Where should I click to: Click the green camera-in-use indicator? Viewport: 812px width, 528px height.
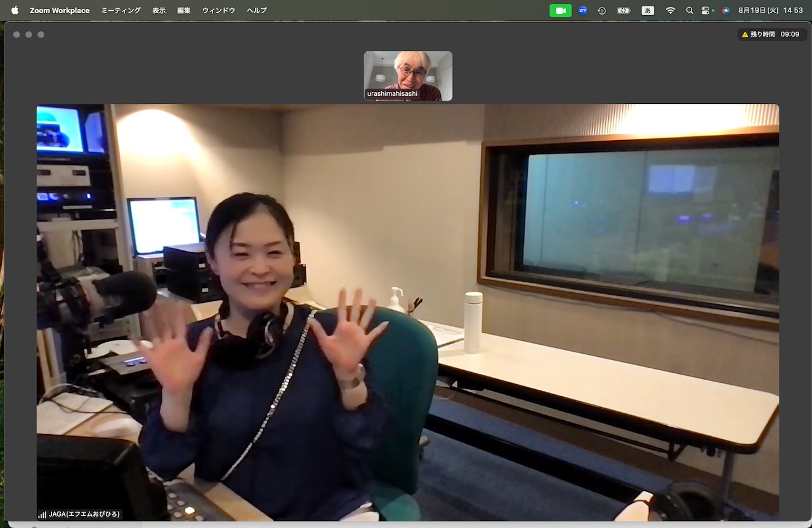point(561,10)
